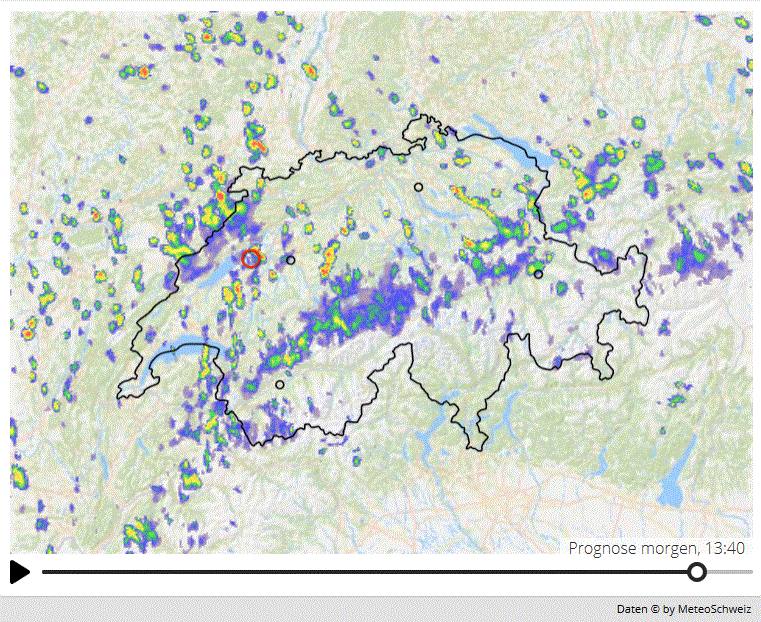761x622 pixels.
Task: Click the white marker right of red circle
Action: pyautogui.click(x=290, y=261)
